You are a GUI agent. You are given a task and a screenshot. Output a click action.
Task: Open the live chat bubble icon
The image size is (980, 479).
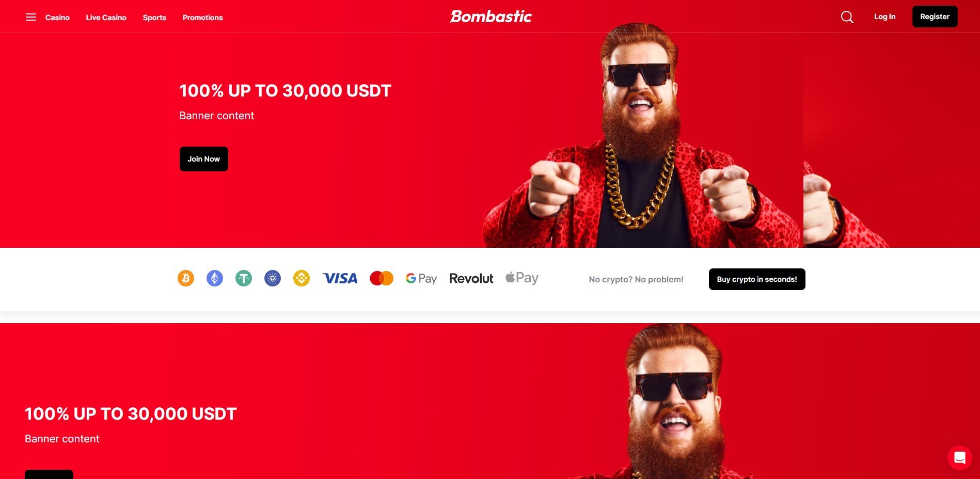pyautogui.click(x=960, y=458)
